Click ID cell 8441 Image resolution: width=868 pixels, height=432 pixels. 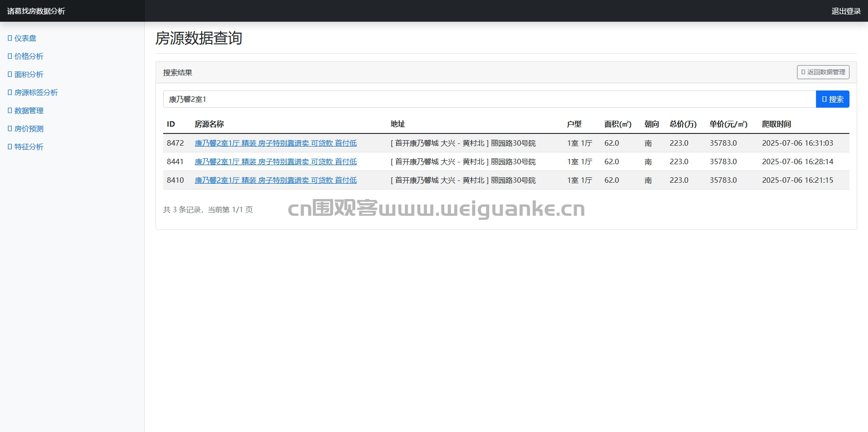point(175,162)
